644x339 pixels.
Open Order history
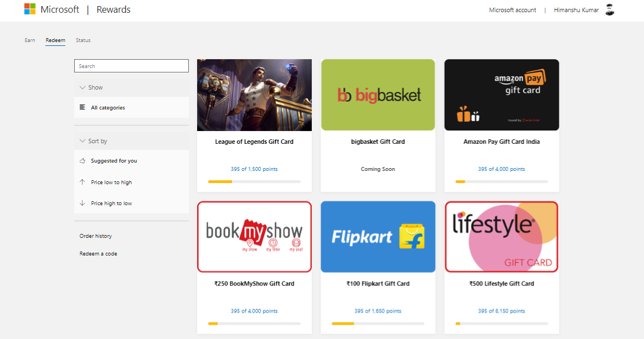coord(95,236)
